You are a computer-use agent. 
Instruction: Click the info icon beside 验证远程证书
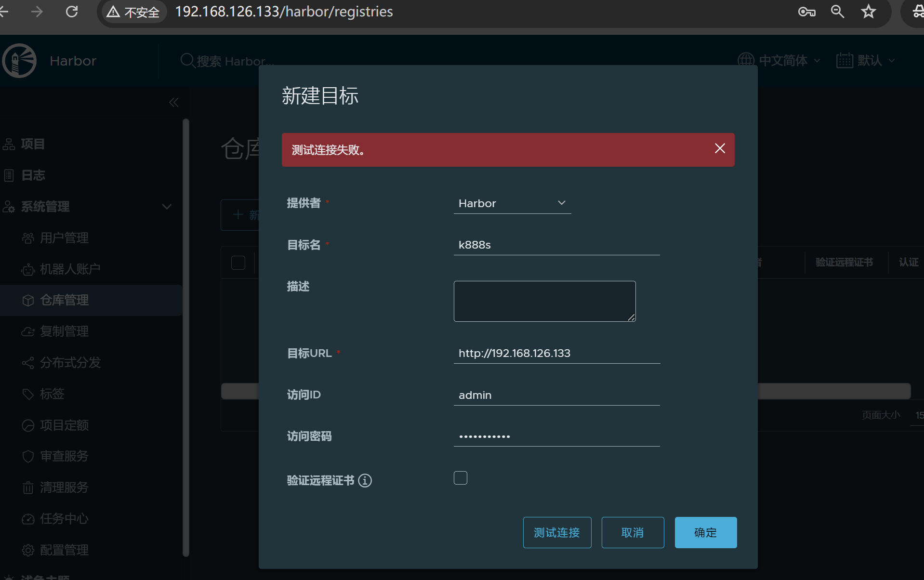(365, 481)
